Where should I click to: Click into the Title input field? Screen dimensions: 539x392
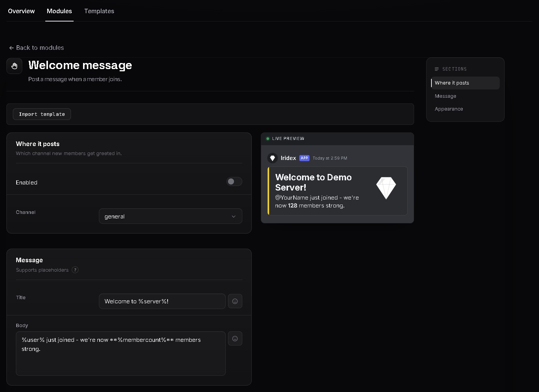[162, 301]
